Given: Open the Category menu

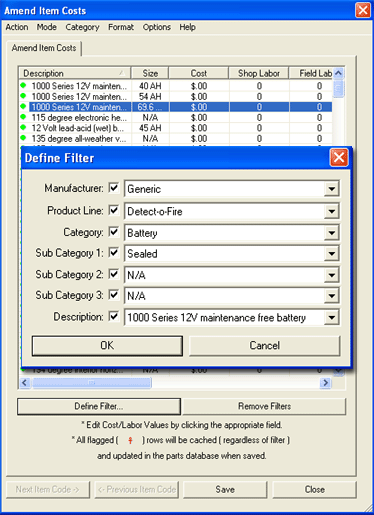Looking at the screenshot, I should pos(82,27).
